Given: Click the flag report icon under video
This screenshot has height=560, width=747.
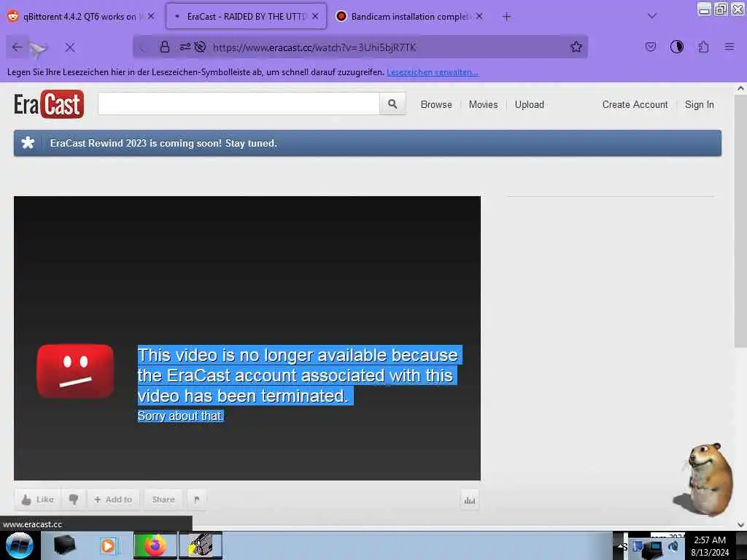Looking at the screenshot, I should pos(197,499).
